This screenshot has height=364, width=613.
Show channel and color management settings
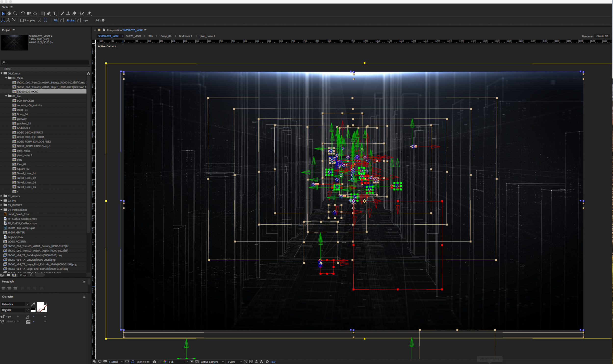pos(165,362)
